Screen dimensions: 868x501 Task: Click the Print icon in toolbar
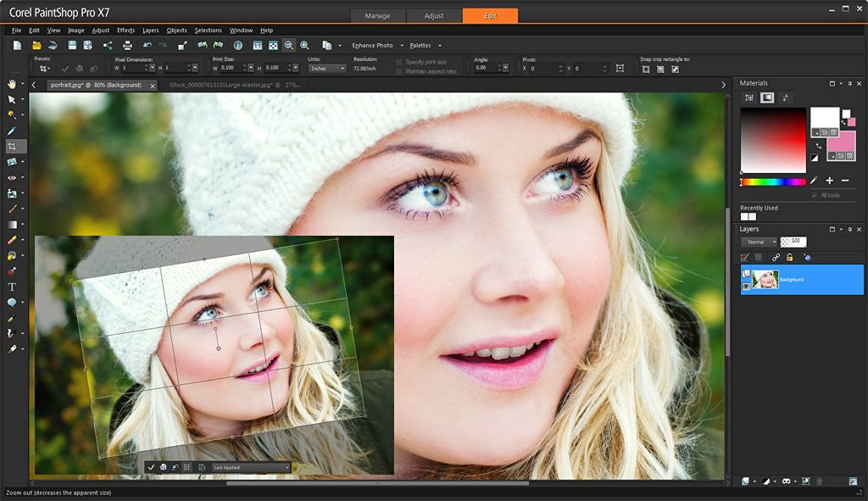click(x=127, y=45)
